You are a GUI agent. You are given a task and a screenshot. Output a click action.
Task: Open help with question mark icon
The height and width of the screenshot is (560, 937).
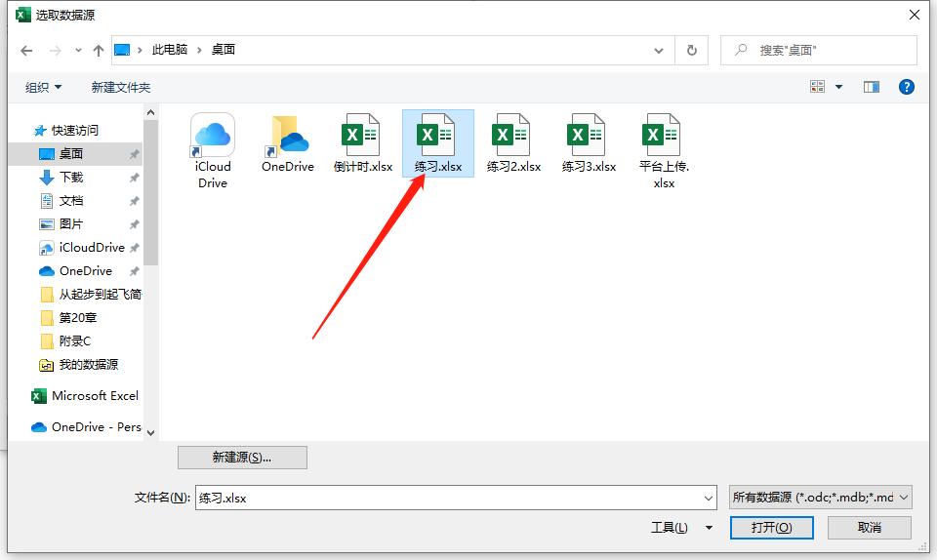[906, 87]
